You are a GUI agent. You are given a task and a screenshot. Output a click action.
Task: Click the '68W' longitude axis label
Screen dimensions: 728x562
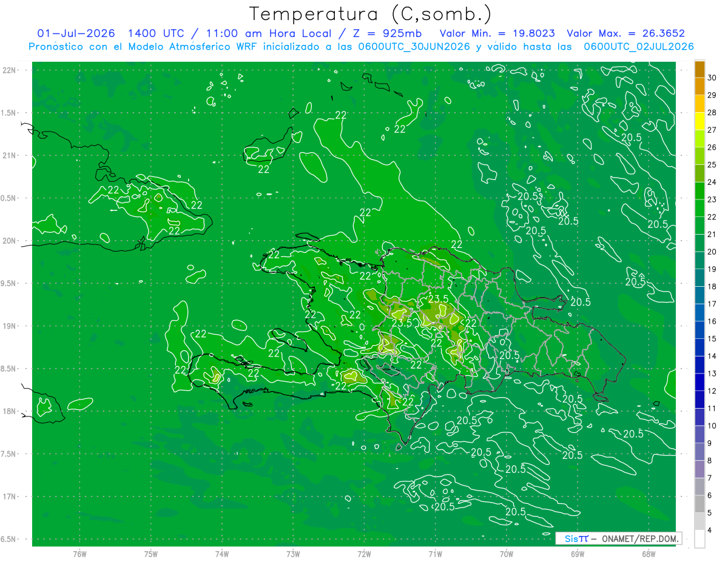[x=649, y=554]
